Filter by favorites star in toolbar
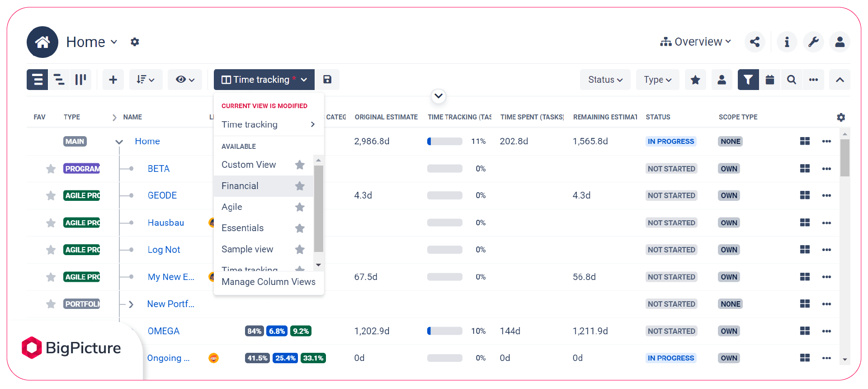This screenshot has width=868, height=389. pyautogui.click(x=695, y=80)
